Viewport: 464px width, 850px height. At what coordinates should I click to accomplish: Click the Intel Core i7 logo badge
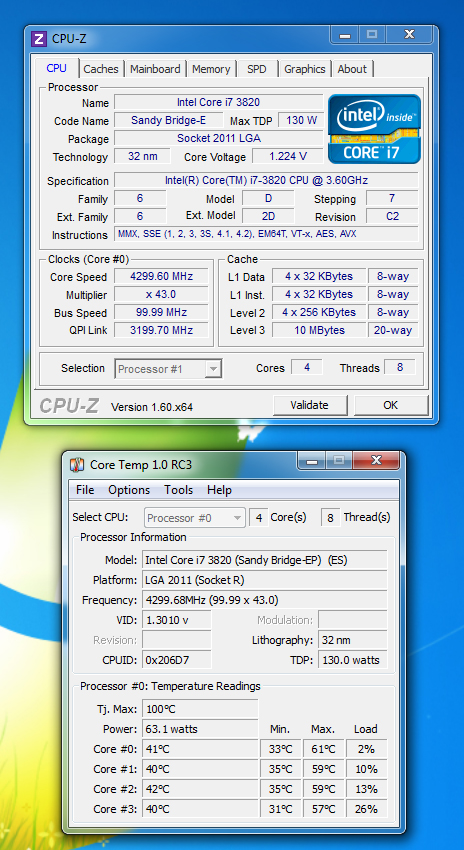pos(375,129)
